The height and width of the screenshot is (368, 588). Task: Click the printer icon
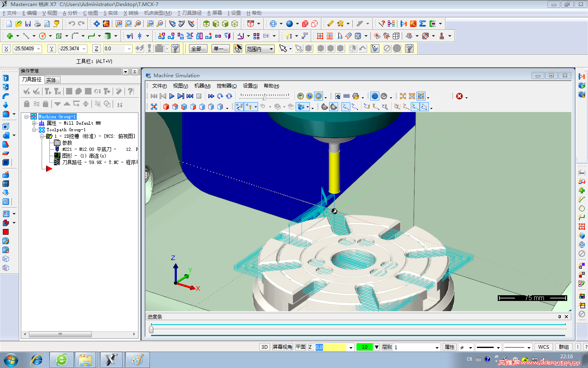coord(37,24)
